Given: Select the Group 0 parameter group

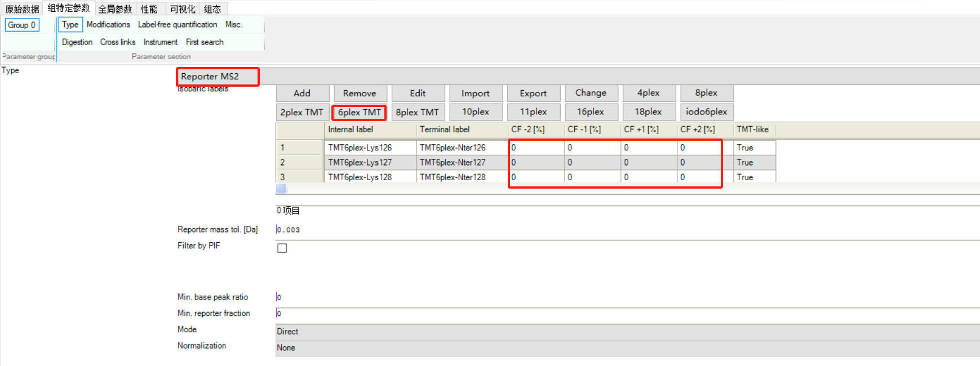Looking at the screenshot, I should (x=22, y=25).
